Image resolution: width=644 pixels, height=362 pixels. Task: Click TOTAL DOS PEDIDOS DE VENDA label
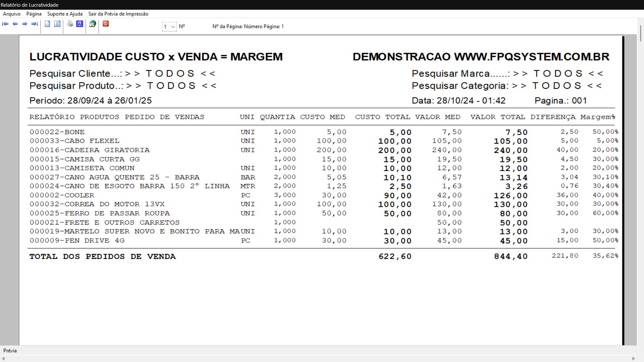(x=103, y=256)
